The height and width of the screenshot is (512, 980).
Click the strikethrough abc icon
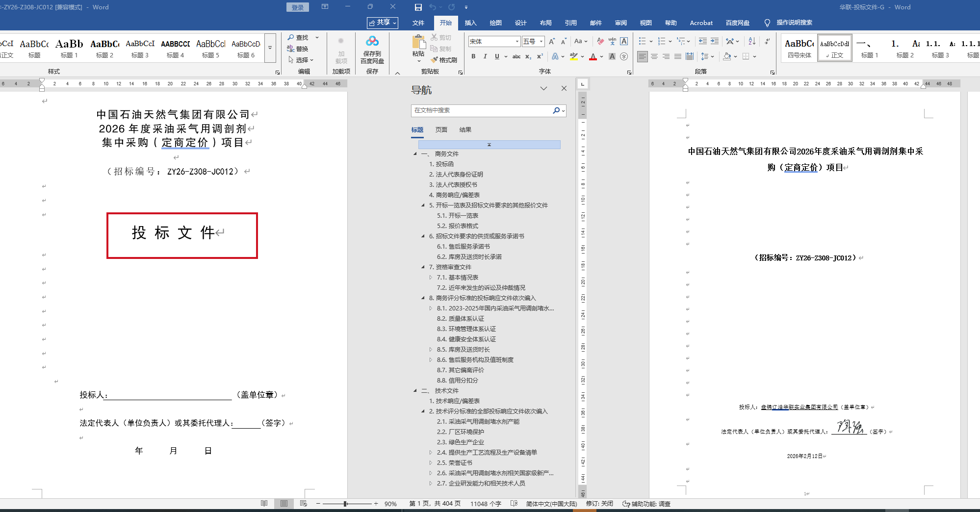[516, 56]
